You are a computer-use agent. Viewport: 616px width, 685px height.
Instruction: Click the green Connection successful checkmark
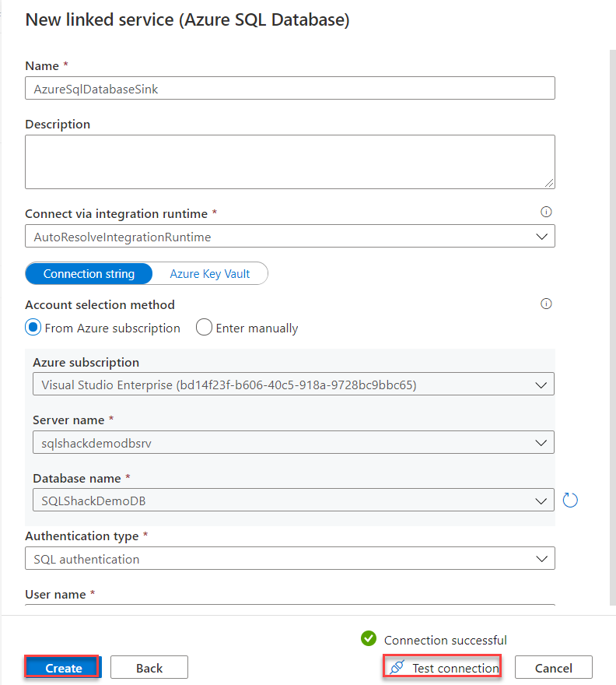tap(368, 640)
